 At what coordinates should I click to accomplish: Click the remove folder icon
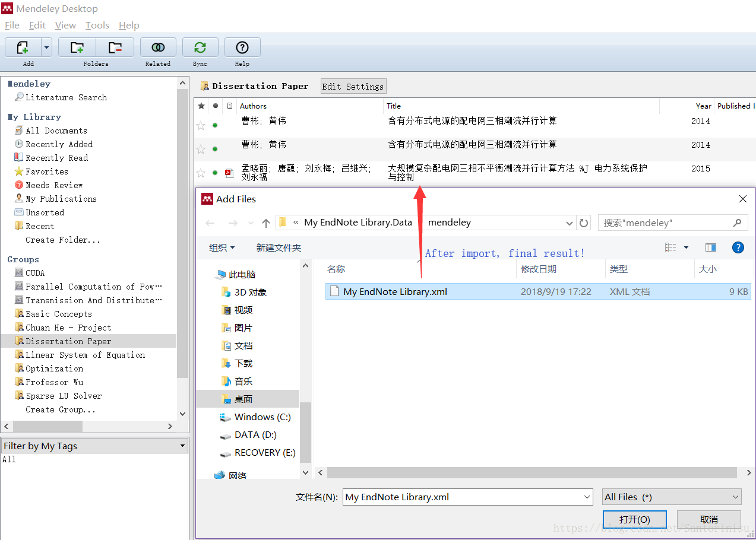115,47
